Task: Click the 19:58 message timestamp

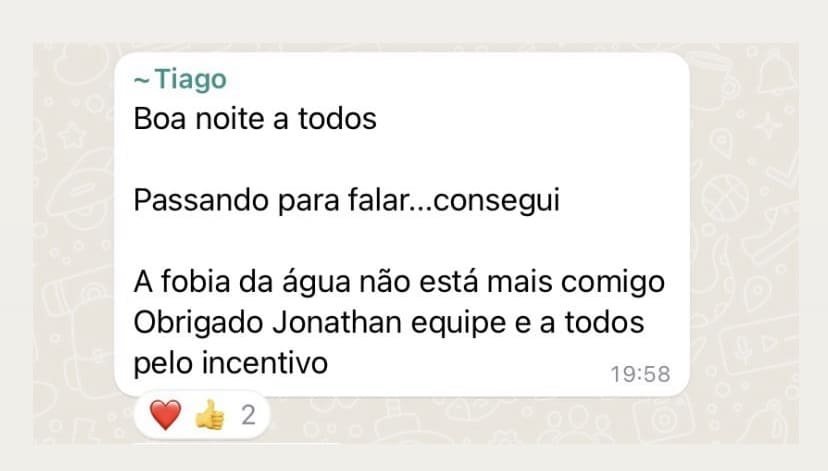Action: click(641, 374)
